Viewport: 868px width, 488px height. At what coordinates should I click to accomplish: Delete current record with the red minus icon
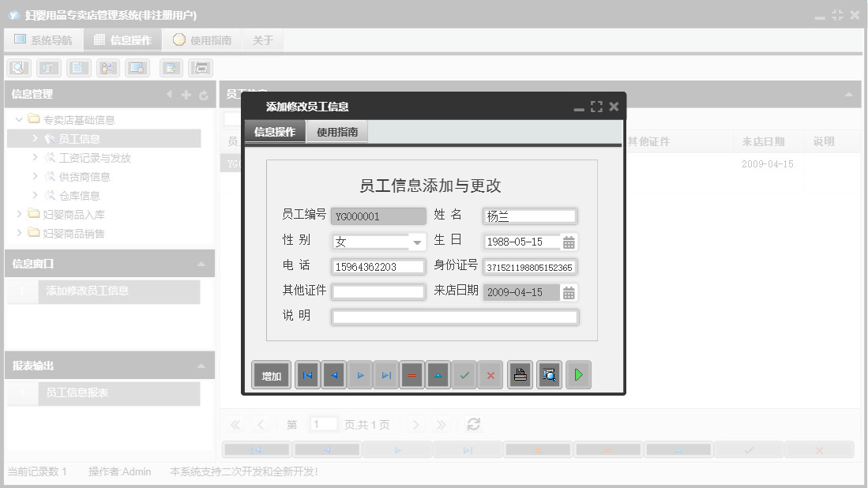coord(411,375)
